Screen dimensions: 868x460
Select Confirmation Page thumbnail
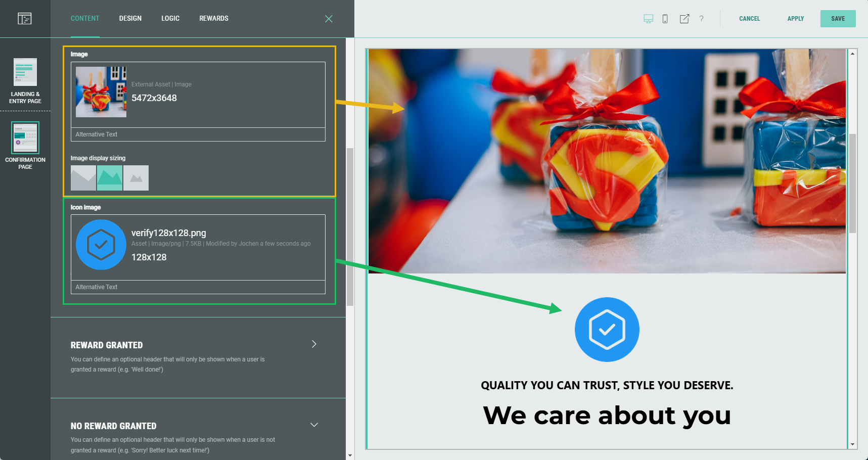pyautogui.click(x=25, y=137)
